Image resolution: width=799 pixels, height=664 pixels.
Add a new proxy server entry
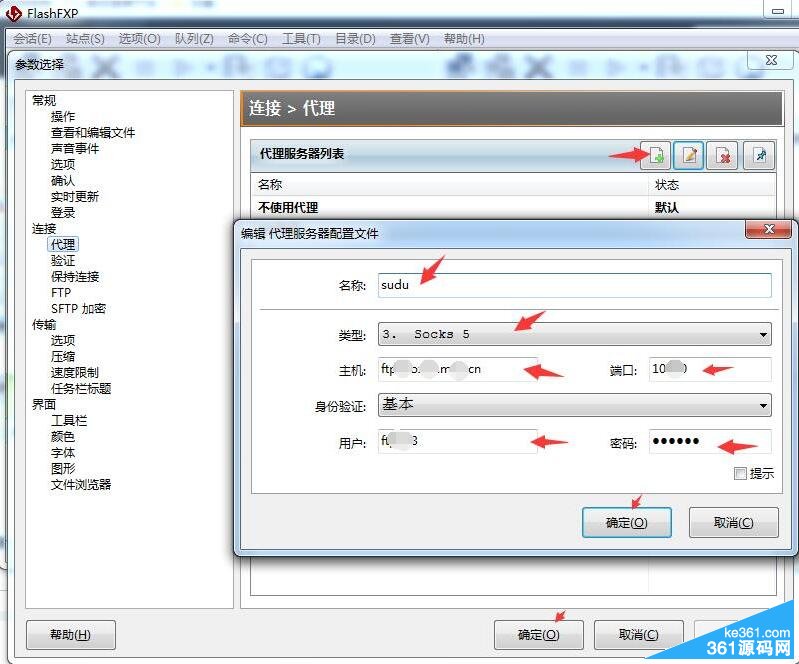tap(656, 155)
